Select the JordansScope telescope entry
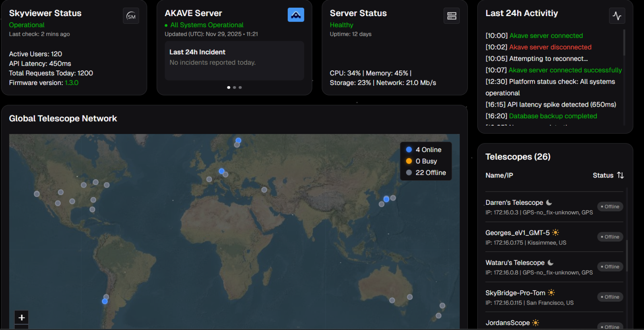This screenshot has width=644, height=330. coord(508,323)
